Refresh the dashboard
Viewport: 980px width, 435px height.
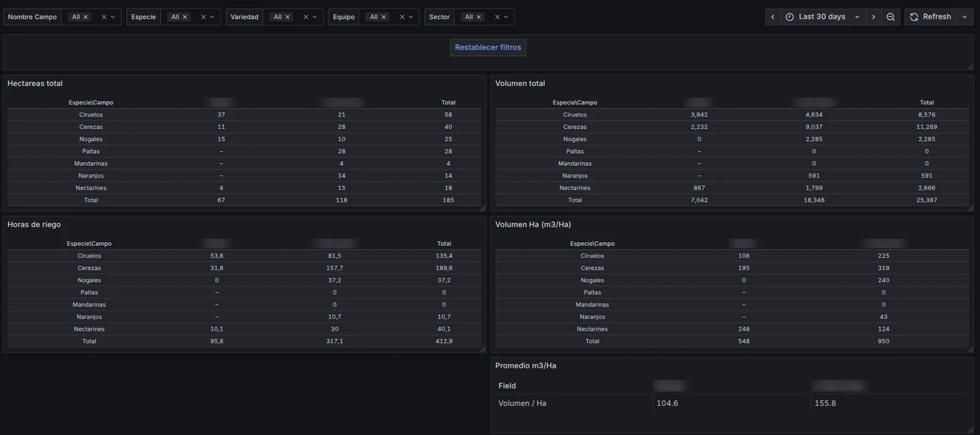coord(930,17)
